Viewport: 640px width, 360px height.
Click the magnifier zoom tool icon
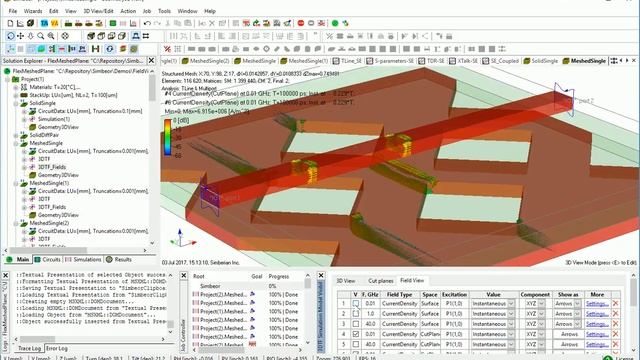point(41,36)
